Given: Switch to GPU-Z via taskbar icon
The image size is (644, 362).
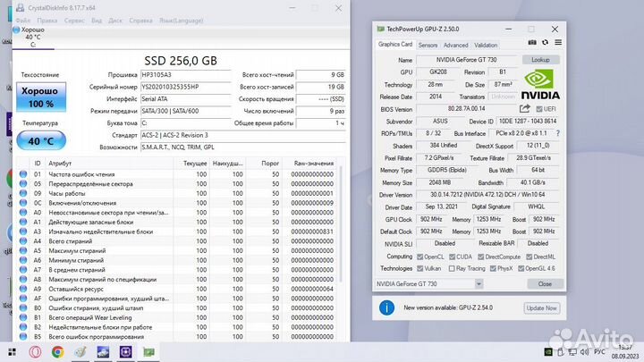Looking at the screenshot, I should point(148,352).
